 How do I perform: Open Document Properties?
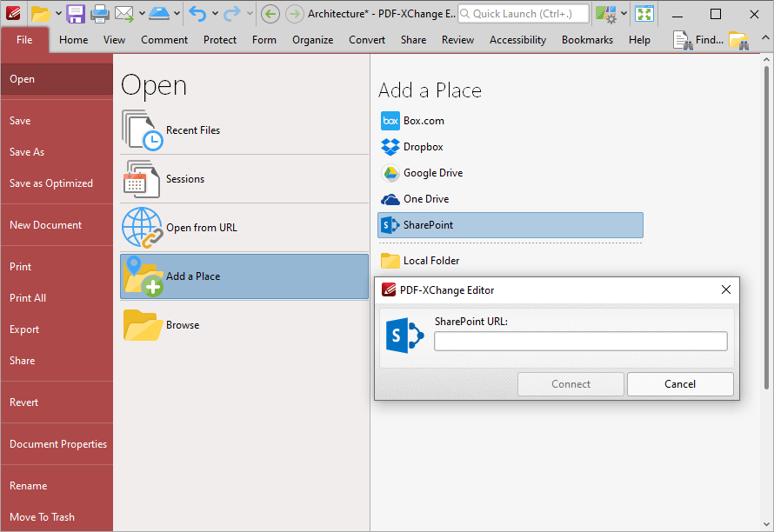coord(57,444)
